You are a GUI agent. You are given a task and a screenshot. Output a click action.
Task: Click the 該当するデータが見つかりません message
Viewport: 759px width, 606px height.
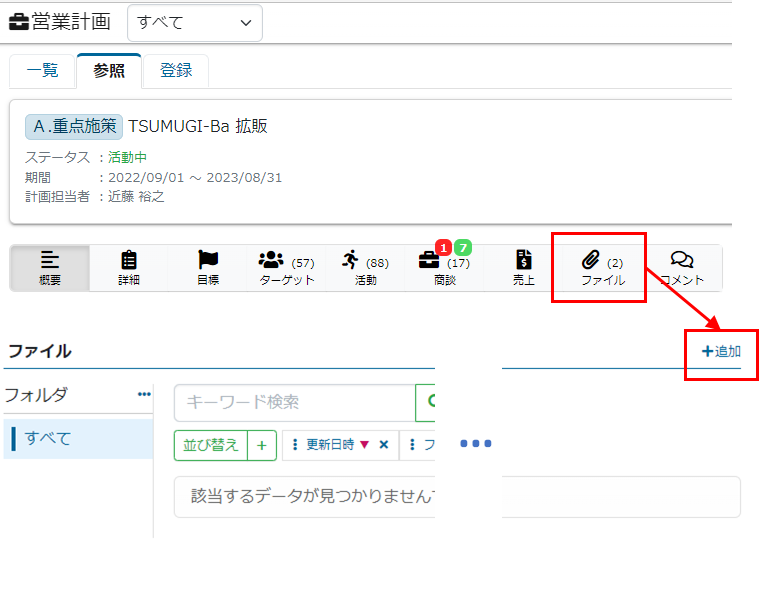[x=313, y=496]
